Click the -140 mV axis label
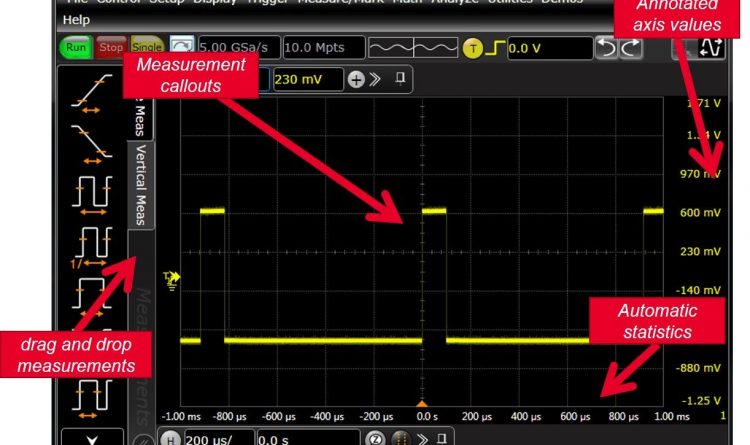The image size is (750, 445). pyautogui.click(x=698, y=290)
